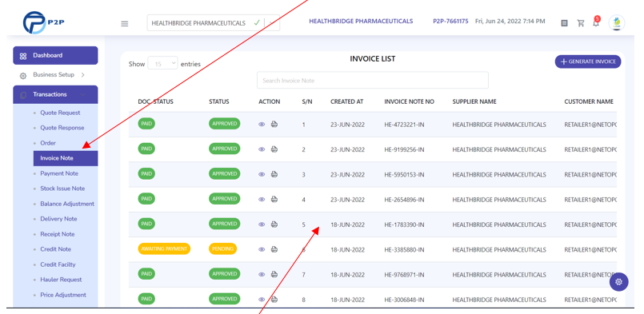Click the CUSTOMER NAME column header
This screenshot has width=644, height=314.
coord(589,101)
